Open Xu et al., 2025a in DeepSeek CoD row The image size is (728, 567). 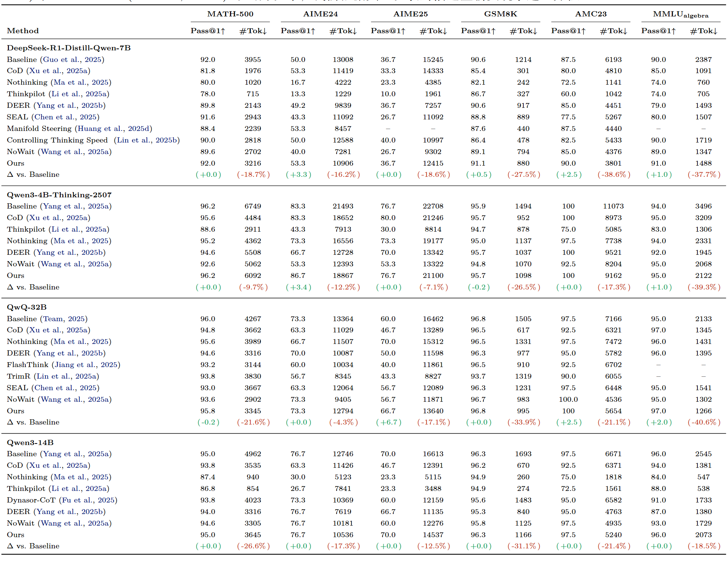58,71
